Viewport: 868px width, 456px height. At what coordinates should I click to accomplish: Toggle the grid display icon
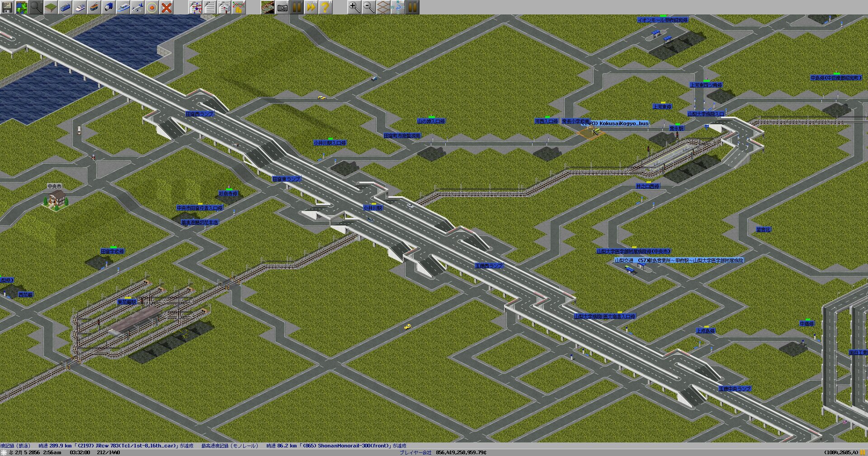pyautogui.click(x=383, y=7)
